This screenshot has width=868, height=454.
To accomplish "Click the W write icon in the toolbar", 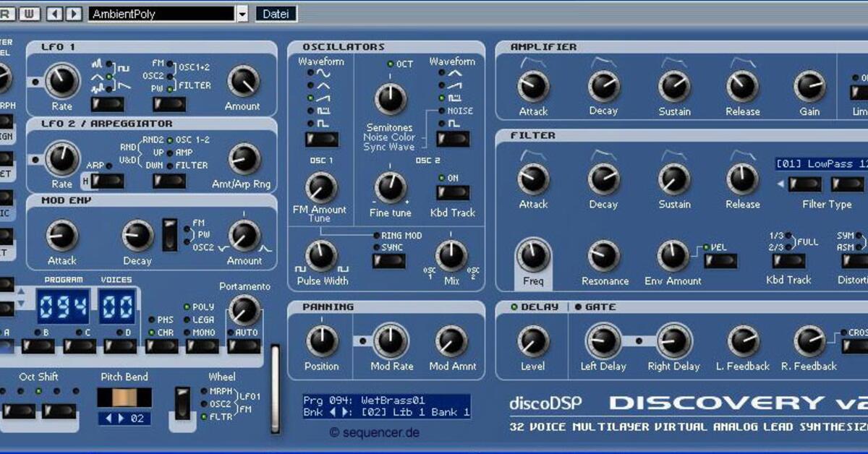I will click(29, 14).
